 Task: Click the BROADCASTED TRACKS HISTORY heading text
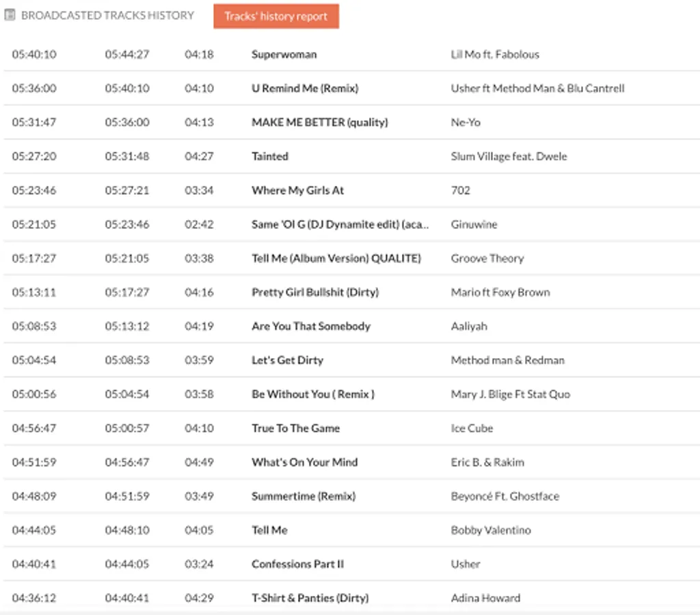(x=107, y=16)
